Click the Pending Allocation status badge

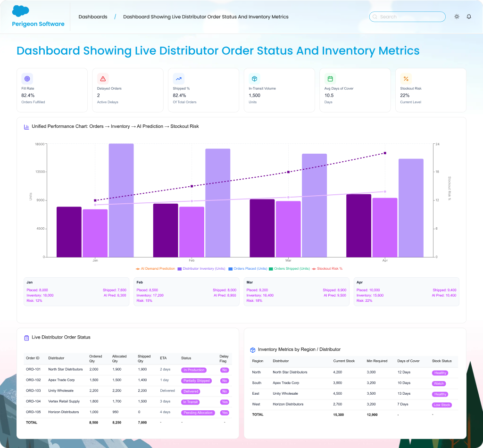(x=198, y=413)
